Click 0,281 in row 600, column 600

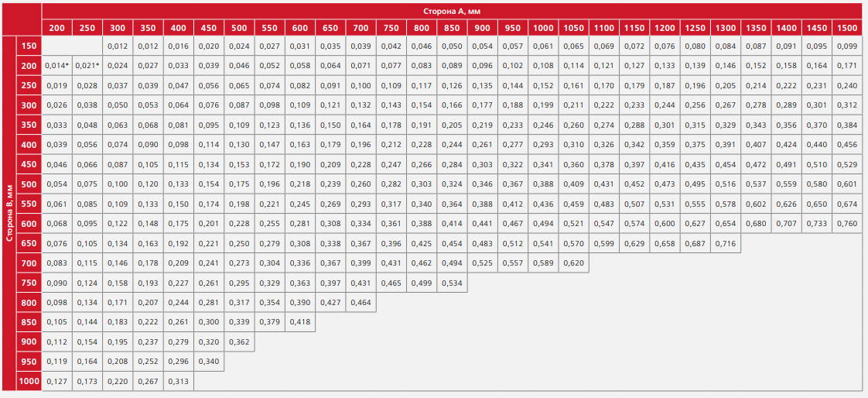[299, 223]
